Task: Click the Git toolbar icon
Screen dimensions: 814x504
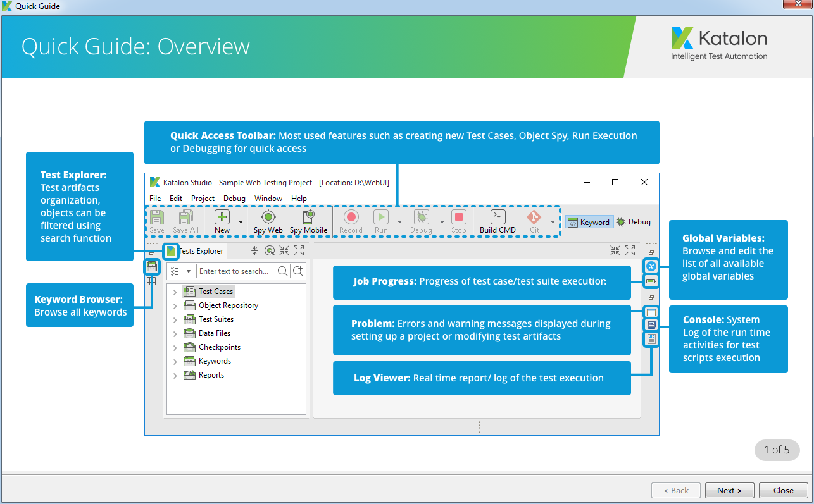Action: point(534,218)
